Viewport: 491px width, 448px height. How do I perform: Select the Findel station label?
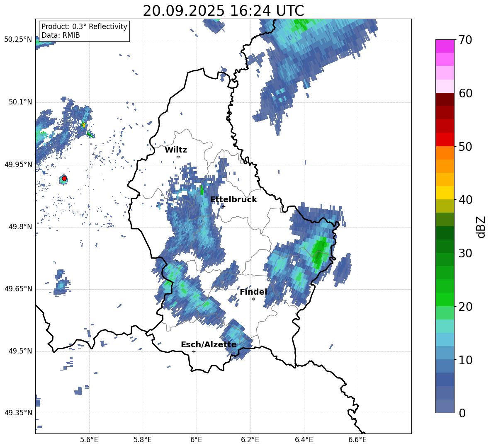point(253,292)
